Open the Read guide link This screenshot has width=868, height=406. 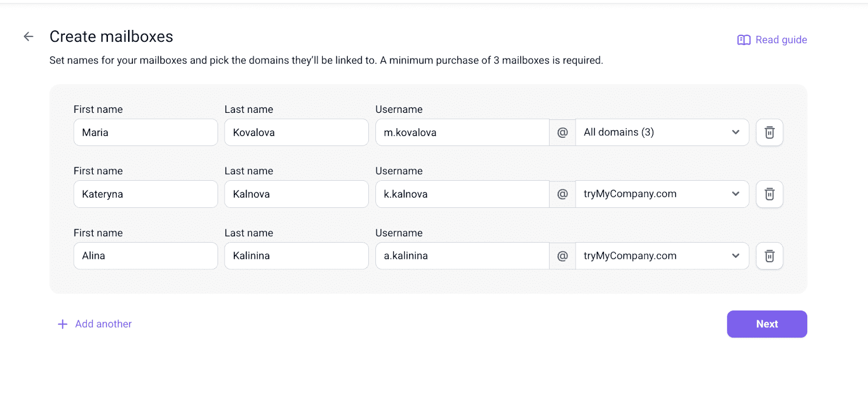(781, 40)
